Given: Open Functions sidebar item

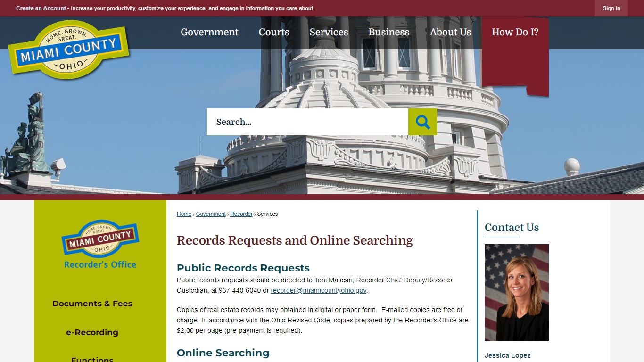Looking at the screenshot, I should (92, 358).
